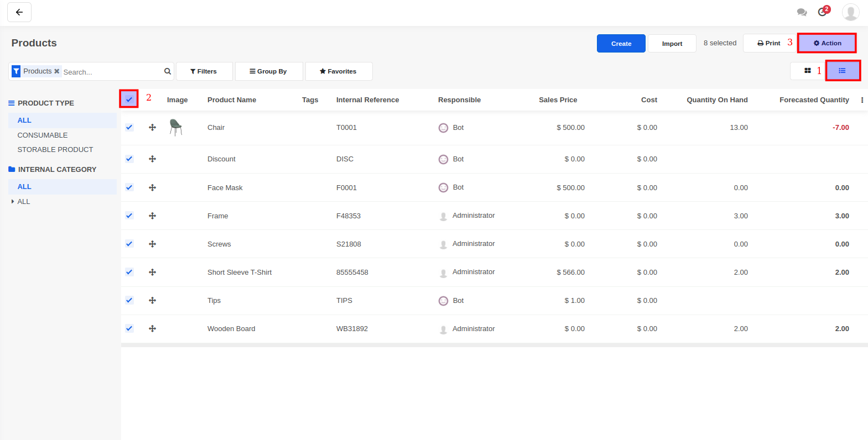Open optional columns menu in header

(862, 100)
